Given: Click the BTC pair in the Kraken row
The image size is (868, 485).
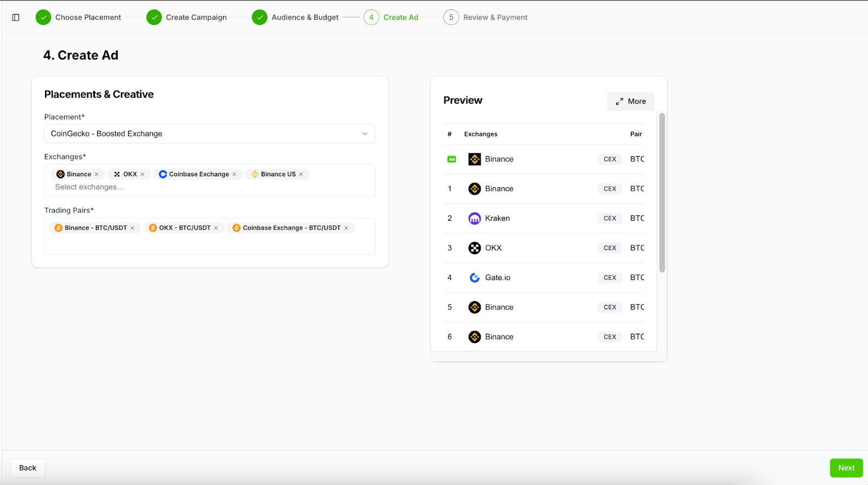Looking at the screenshot, I should pos(637,219).
